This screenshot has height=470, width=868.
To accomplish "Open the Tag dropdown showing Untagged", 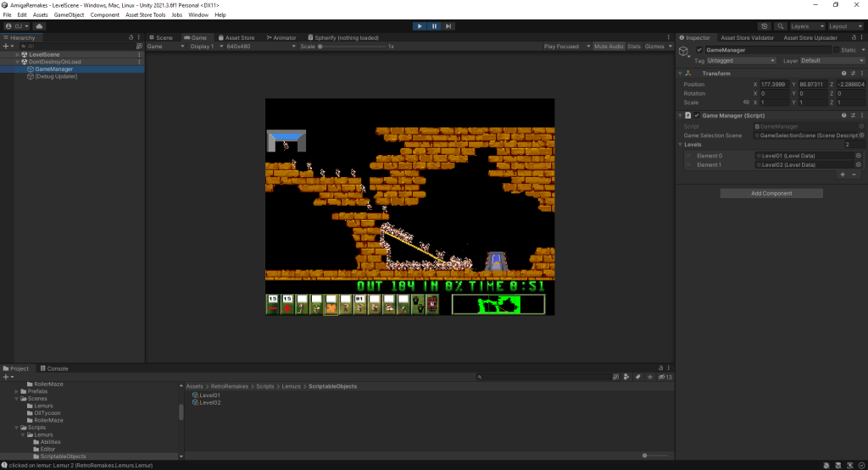I will (x=741, y=61).
